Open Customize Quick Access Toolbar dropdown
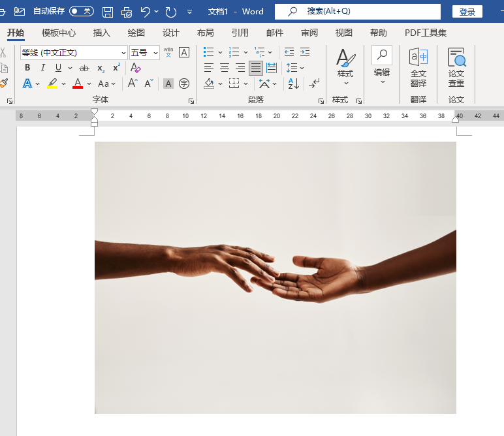 (189, 12)
